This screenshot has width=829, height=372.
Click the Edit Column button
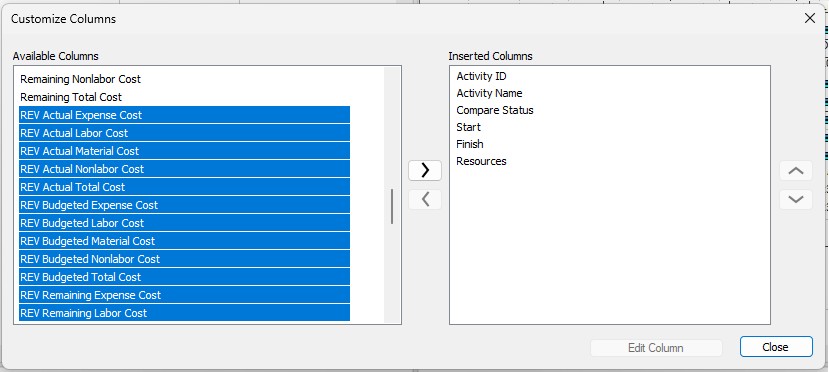point(656,348)
